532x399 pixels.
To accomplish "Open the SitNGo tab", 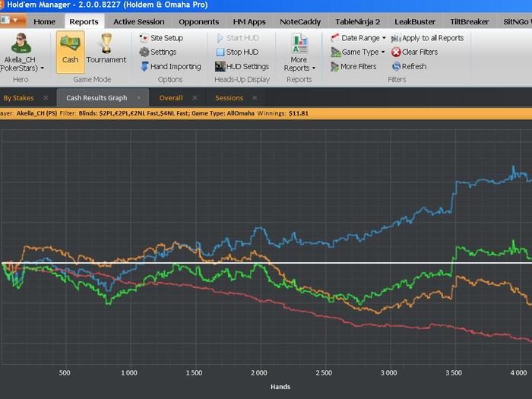I will point(515,22).
